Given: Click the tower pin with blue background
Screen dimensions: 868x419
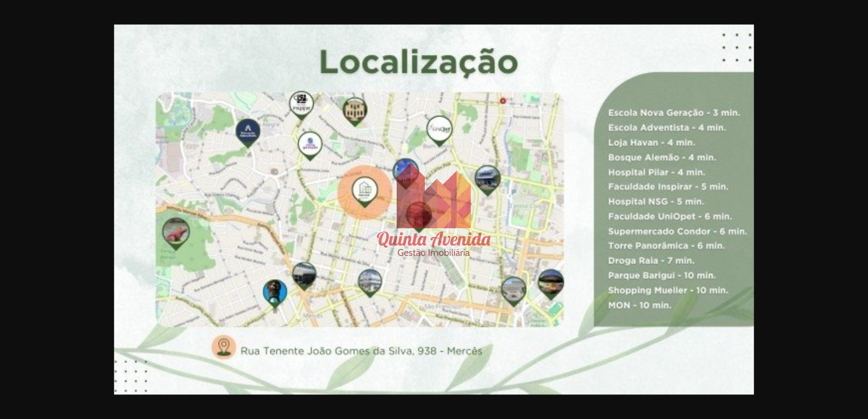Looking at the screenshot, I should tap(274, 292).
